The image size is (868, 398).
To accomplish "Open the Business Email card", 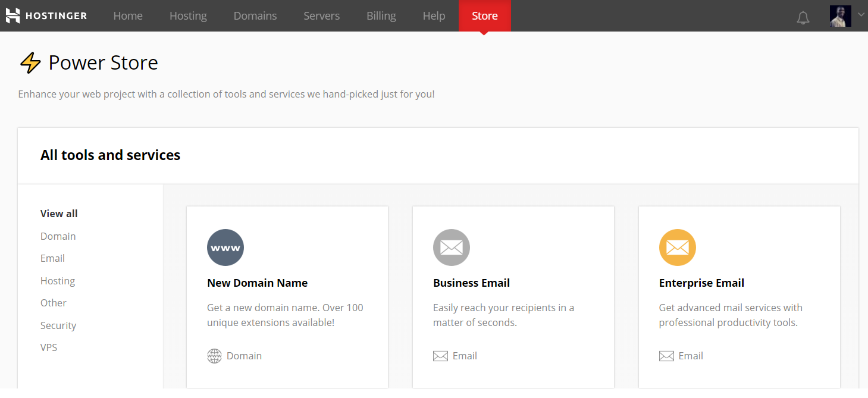I will coord(513,296).
